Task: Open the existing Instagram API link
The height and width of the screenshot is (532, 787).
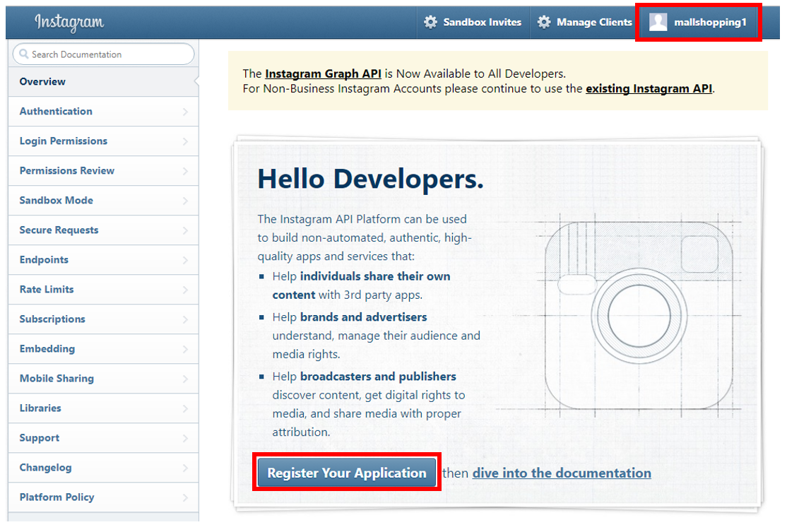Action: [649, 89]
